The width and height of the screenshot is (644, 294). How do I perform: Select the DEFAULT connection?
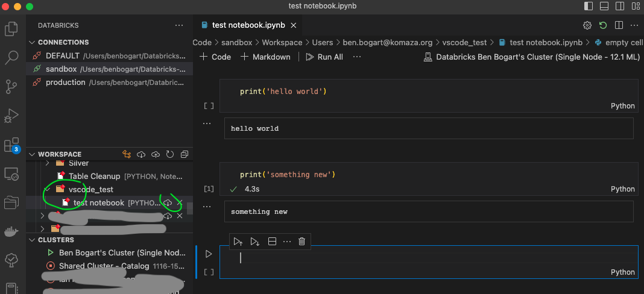click(109, 56)
